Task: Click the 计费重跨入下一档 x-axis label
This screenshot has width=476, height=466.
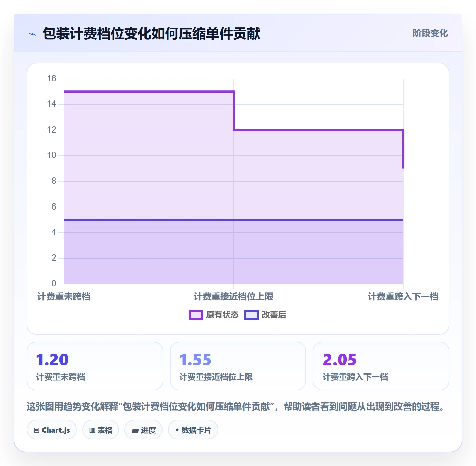Action: (403, 297)
